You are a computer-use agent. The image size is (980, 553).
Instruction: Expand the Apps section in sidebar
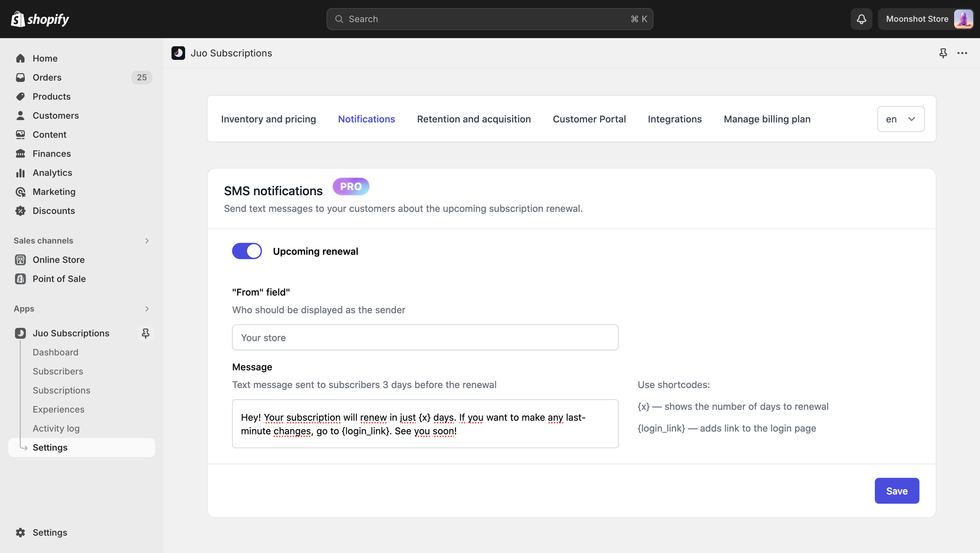(x=145, y=308)
